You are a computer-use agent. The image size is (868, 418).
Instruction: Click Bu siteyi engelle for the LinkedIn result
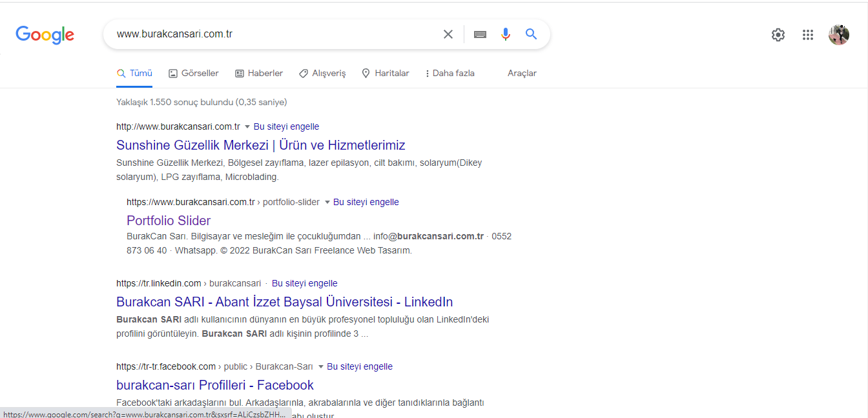(305, 283)
